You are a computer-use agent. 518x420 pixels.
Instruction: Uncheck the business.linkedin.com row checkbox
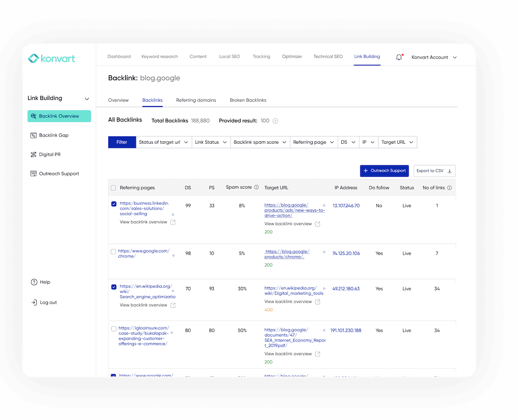click(114, 204)
